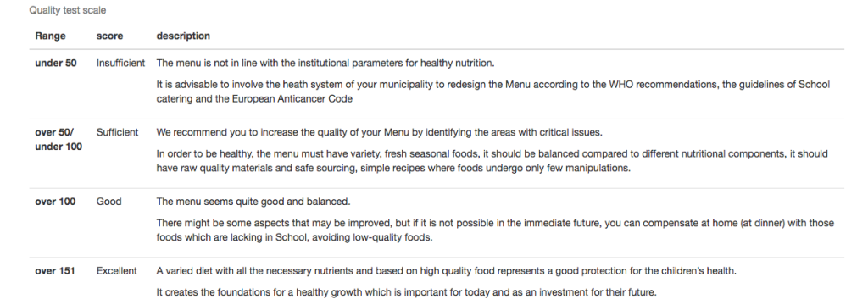Viewport: 868px width, 305px height.
Task: Click the 'over 100' range cell
Action: click(x=55, y=202)
